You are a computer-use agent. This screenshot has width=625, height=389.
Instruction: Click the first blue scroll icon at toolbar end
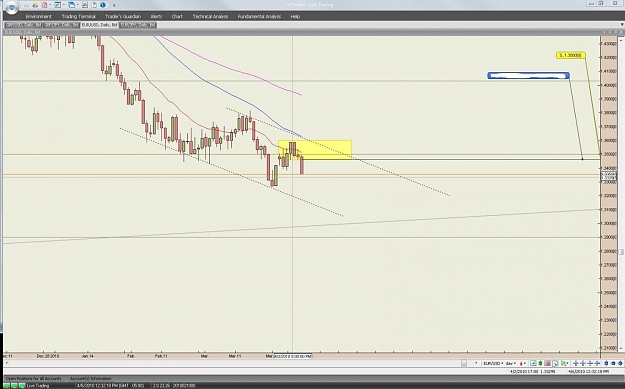coord(606,363)
